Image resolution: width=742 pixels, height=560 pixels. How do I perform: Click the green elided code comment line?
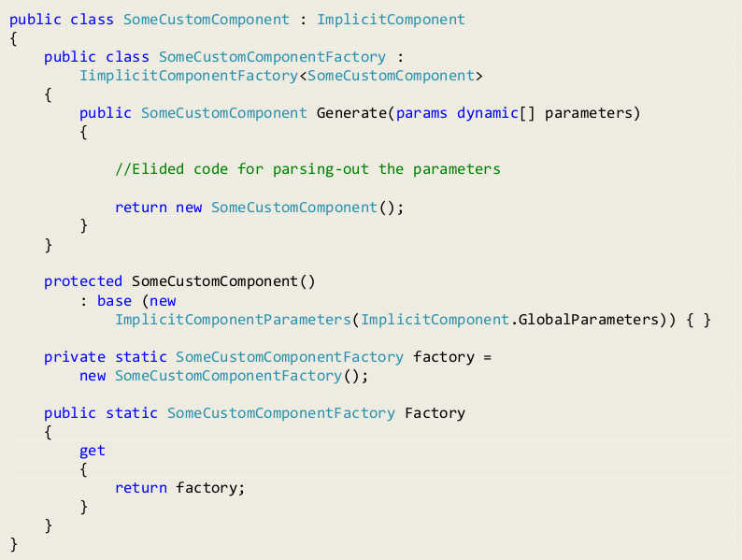pyautogui.click(x=307, y=169)
